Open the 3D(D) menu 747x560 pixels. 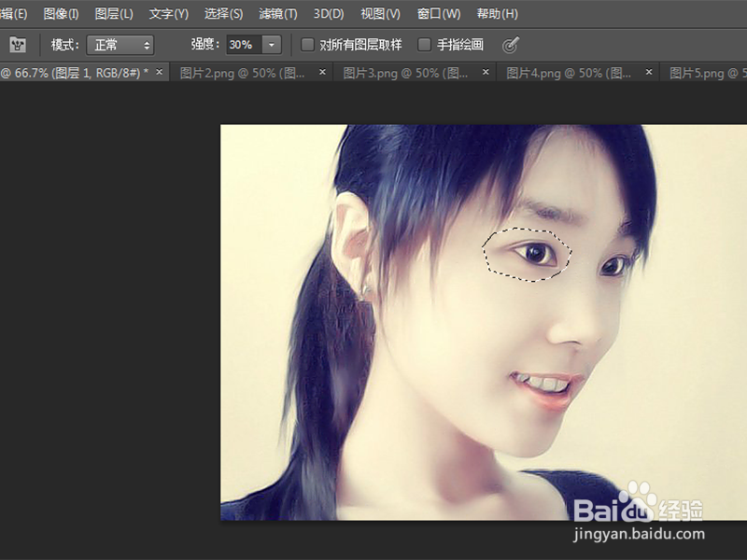point(329,14)
